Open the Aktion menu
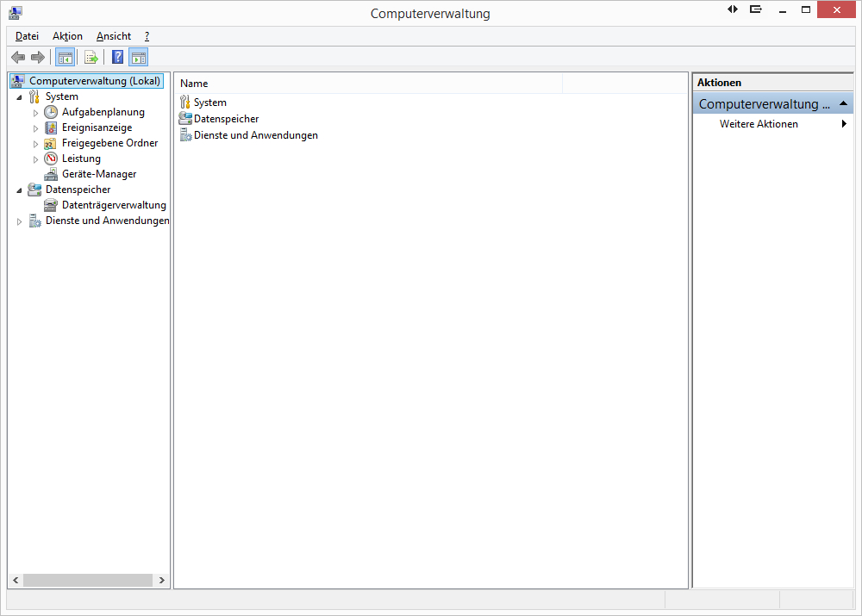Image resolution: width=862 pixels, height=616 pixels. 67,36
